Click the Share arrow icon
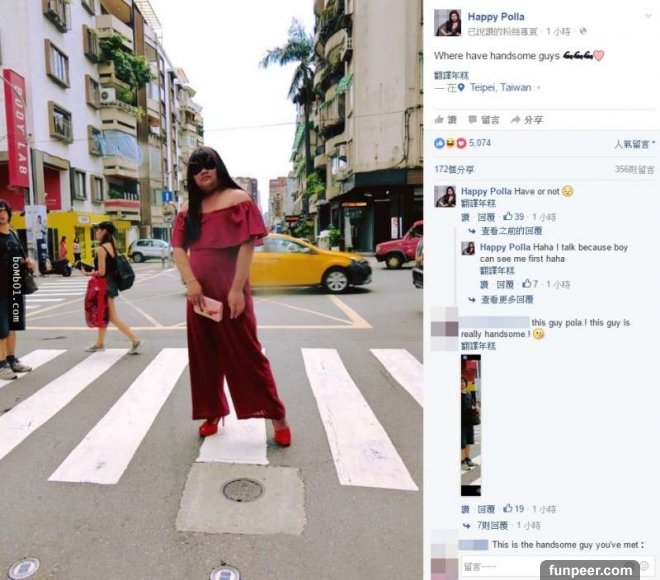This screenshot has width=660, height=580. click(x=515, y=120)
